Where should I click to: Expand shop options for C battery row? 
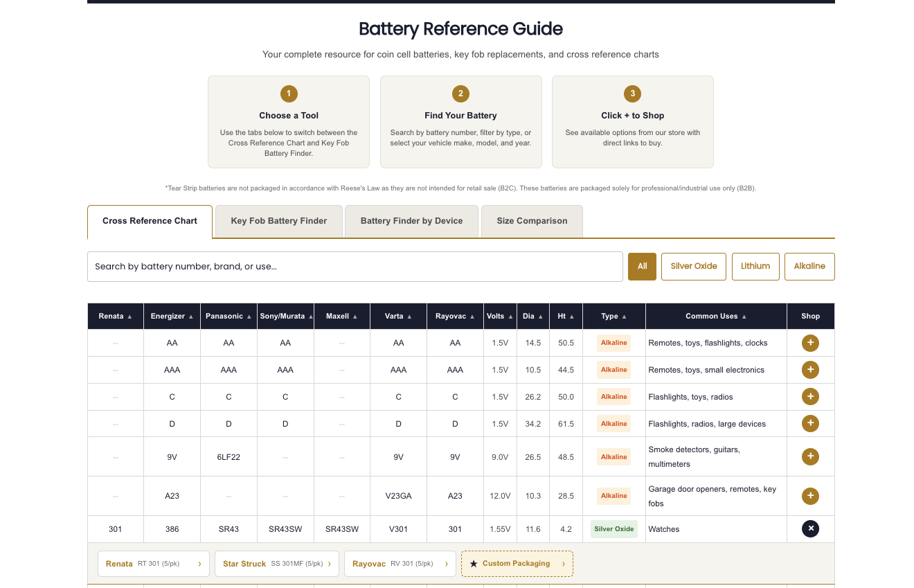[x=810, y=397]
